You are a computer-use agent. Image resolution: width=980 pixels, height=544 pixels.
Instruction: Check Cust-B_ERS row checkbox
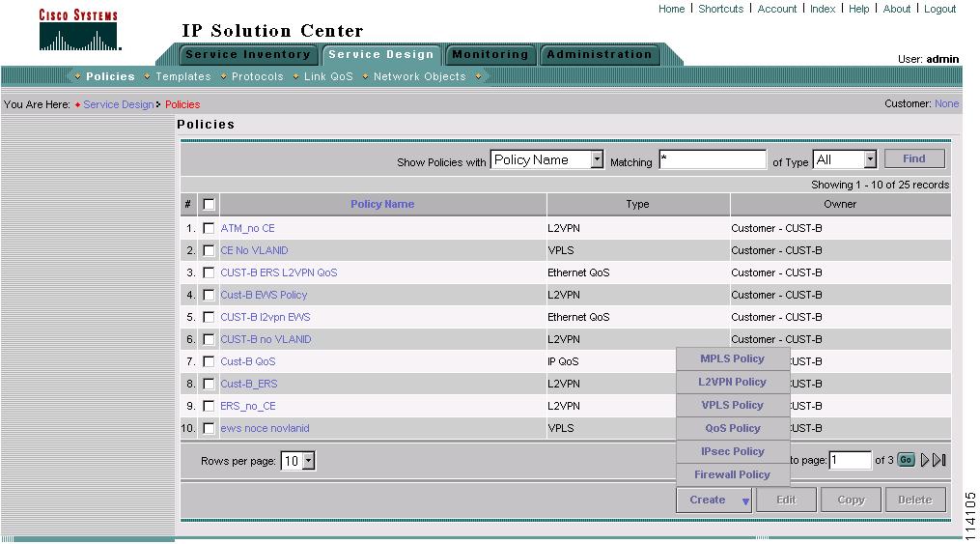pos(209,384)
